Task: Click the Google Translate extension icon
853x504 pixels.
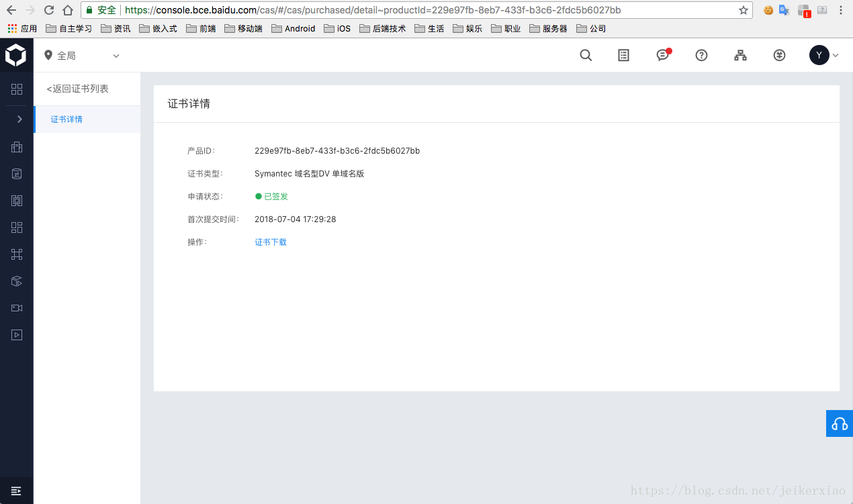Action: [x=785, y=10]
